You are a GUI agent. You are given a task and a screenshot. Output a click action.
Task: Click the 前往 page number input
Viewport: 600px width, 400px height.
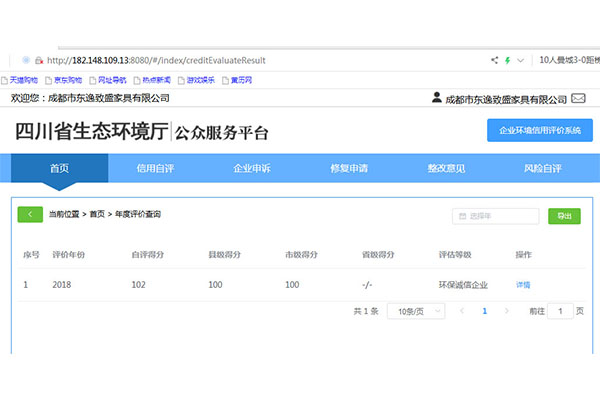[x=560, y=311]
